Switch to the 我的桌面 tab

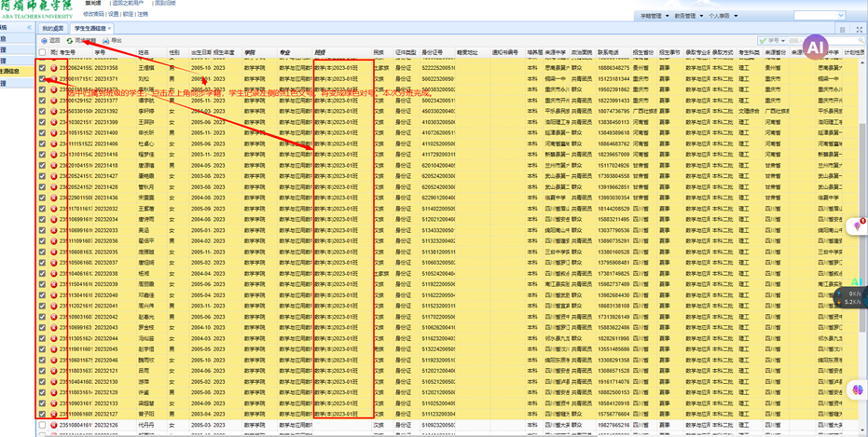pos(53,28)
